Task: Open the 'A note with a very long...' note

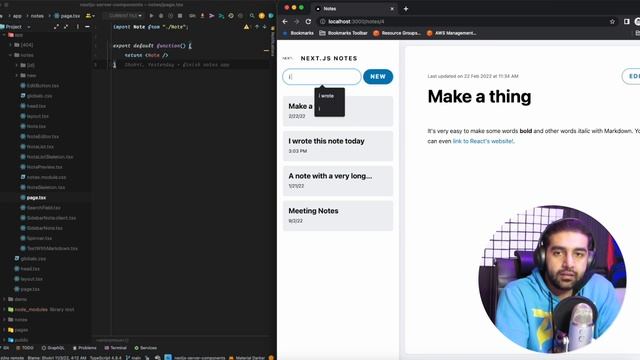Action: pos(338,180)
